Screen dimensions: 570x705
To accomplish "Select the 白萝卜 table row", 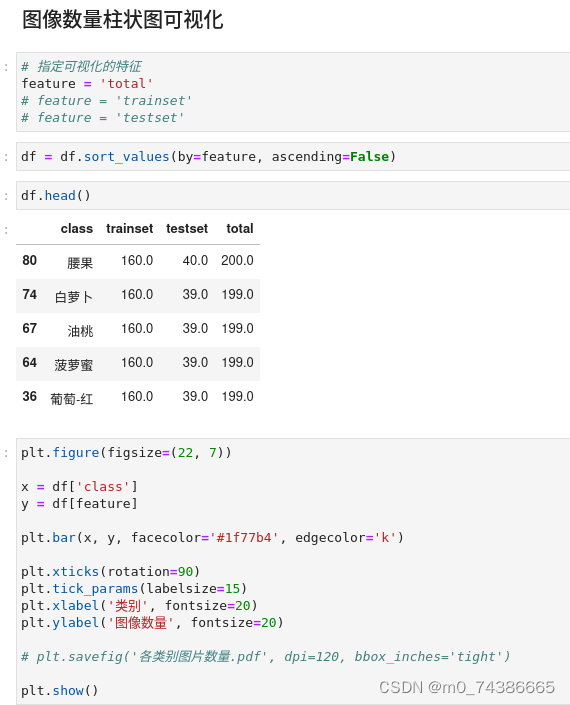I will pos(138,296).
